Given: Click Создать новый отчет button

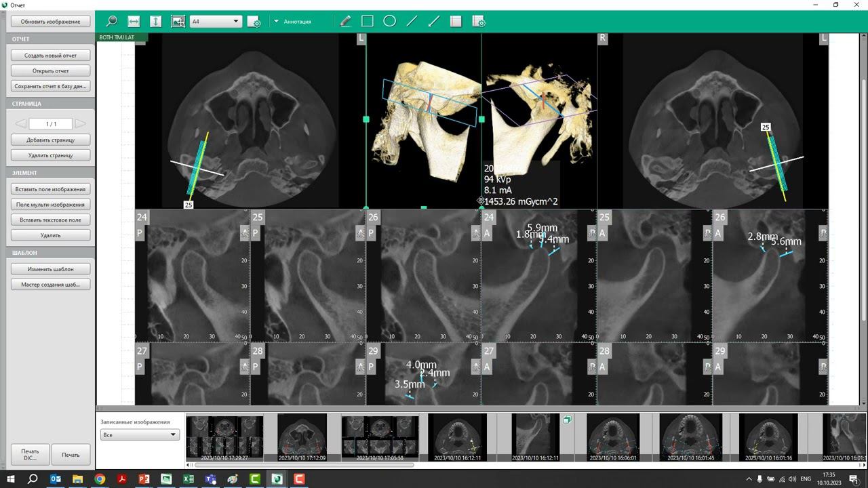Looking at the screenshot, I should pos(50,56).
